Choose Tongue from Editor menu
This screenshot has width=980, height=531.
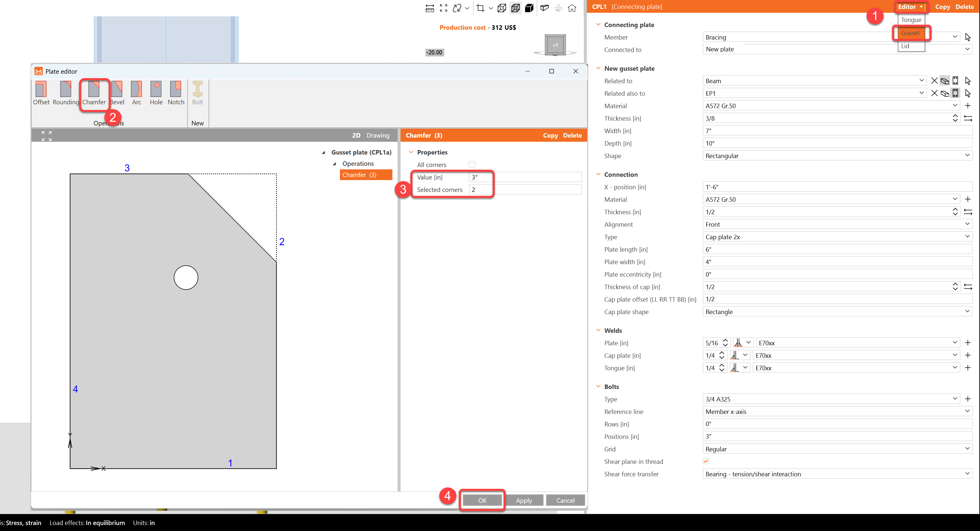click(x=911, y=20)
